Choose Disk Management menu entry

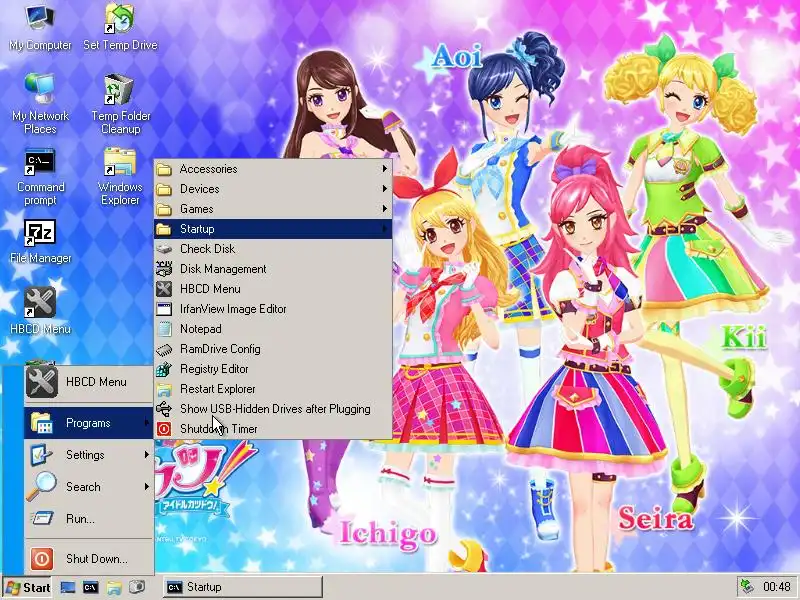pos(273,269)
